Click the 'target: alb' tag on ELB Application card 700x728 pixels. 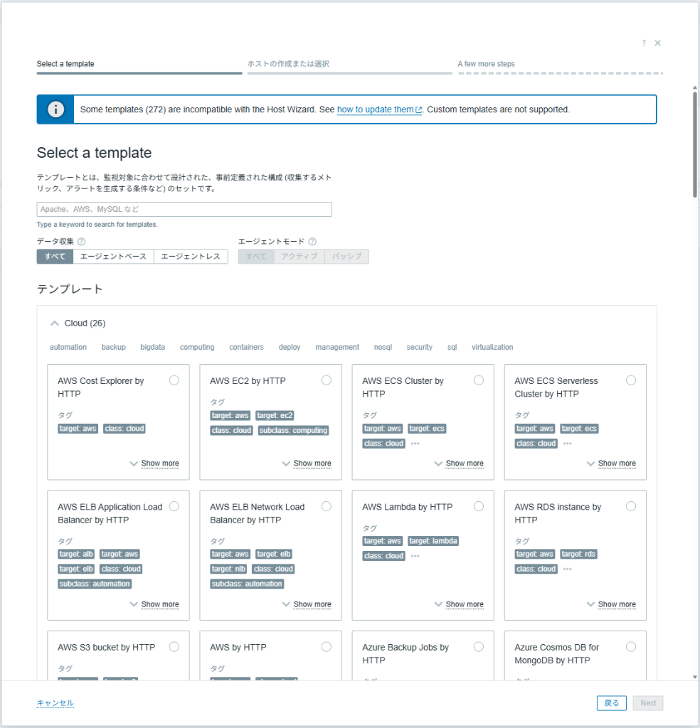tap(76, 554)
